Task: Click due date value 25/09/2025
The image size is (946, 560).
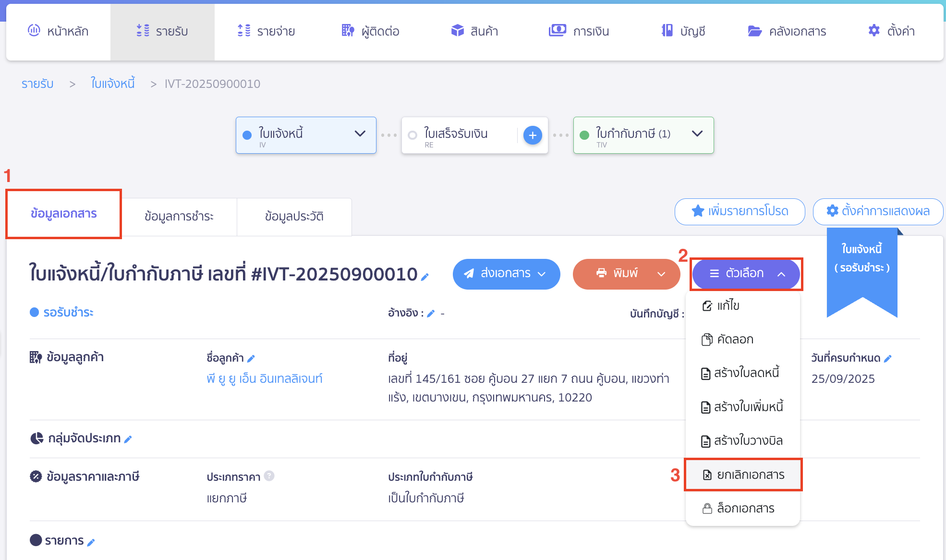Action: 843,379
